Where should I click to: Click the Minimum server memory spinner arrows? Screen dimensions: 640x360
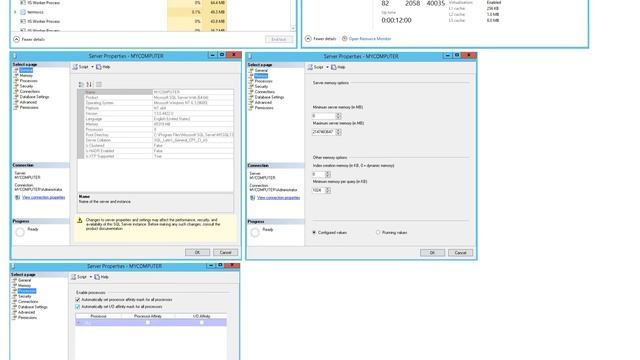[x=338, y=116]
